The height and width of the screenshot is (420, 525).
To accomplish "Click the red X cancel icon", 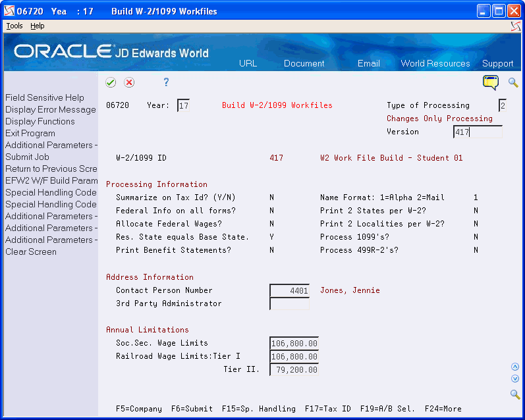I will pyautogui.click(x=129, y=82).
